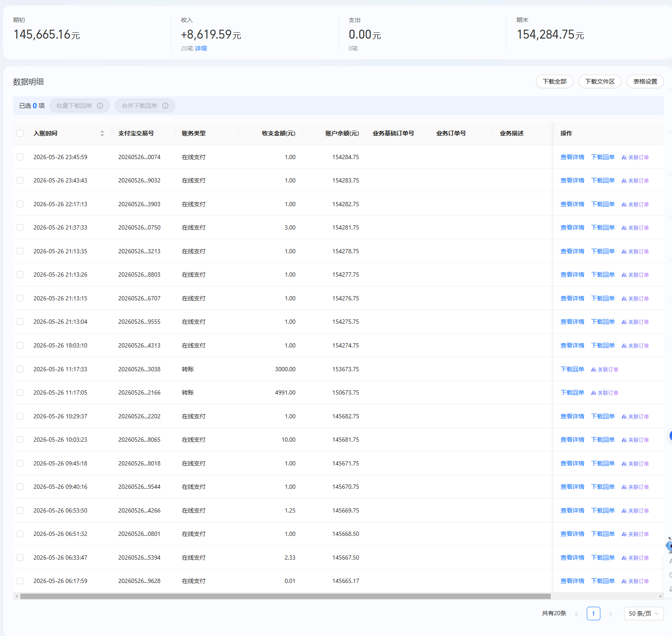The height and width of the screenshot is (636, 672).
Task: Check the row dated 2026-05-26 11:17:05
Action: 20,392
